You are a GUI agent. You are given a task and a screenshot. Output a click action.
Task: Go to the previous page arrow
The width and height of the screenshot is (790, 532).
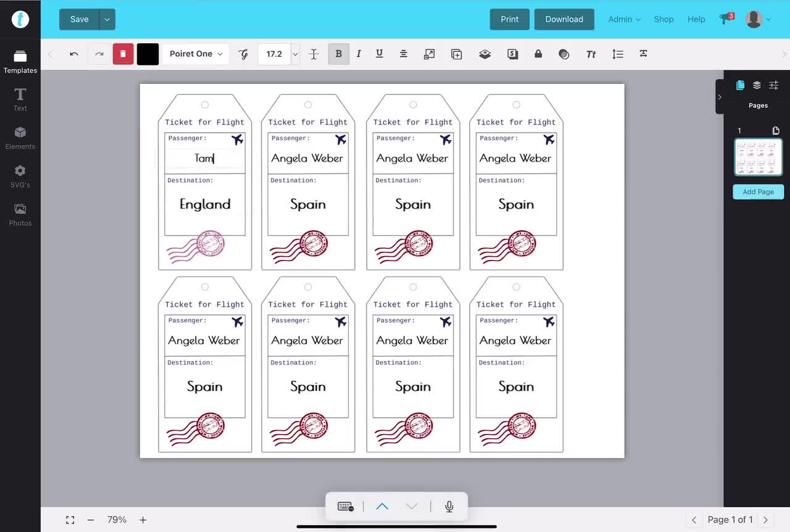tap(694, 520)
